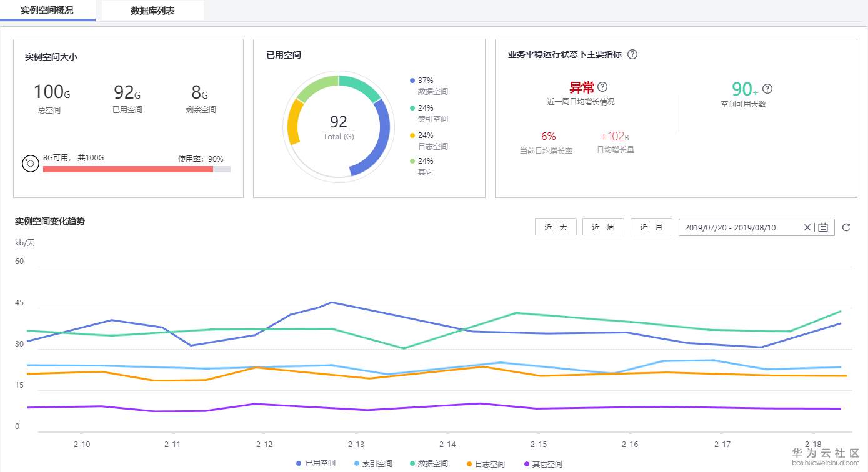Click the help icon beside 90+ available days

click(x=767, y=89)
